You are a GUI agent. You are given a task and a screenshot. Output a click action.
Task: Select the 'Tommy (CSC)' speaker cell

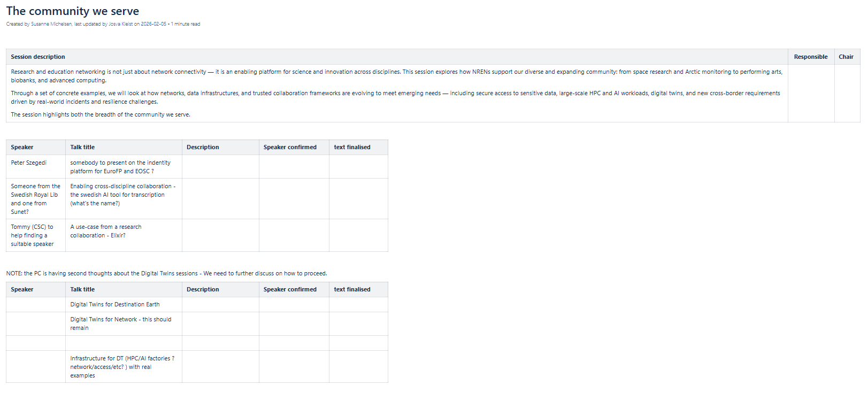pos(32,235)
